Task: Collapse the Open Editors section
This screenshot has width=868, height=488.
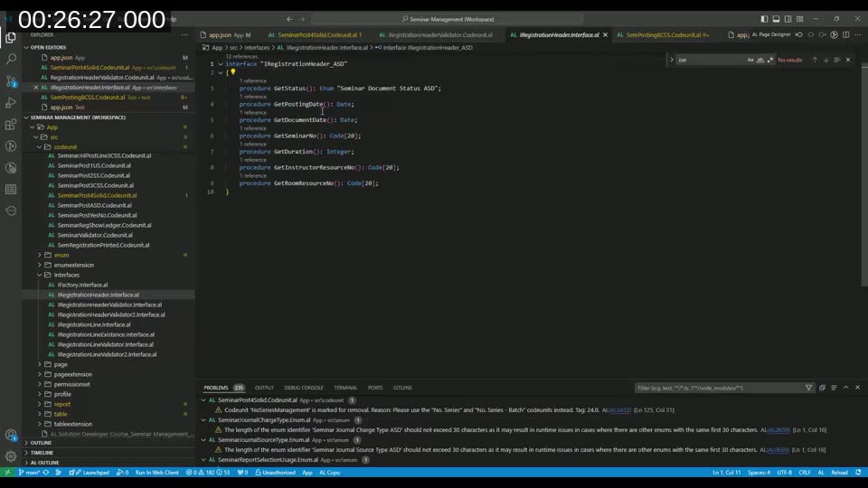Action: tap(26, 48)
